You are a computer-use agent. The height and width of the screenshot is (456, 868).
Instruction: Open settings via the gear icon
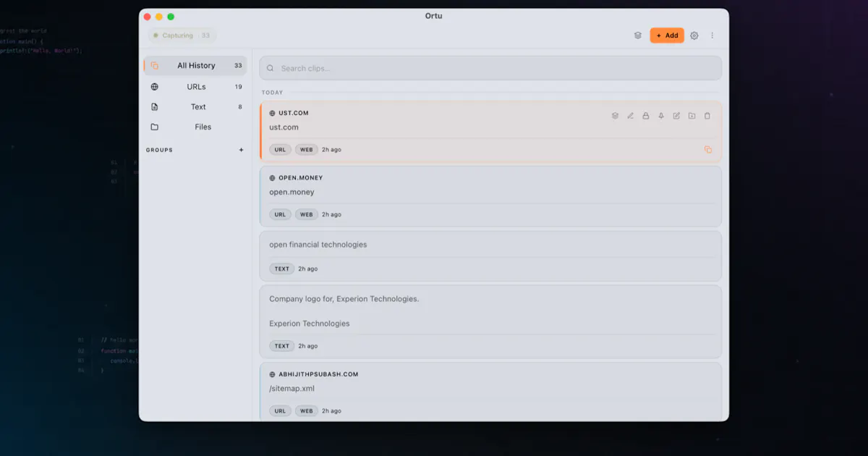tap(694, 35)
